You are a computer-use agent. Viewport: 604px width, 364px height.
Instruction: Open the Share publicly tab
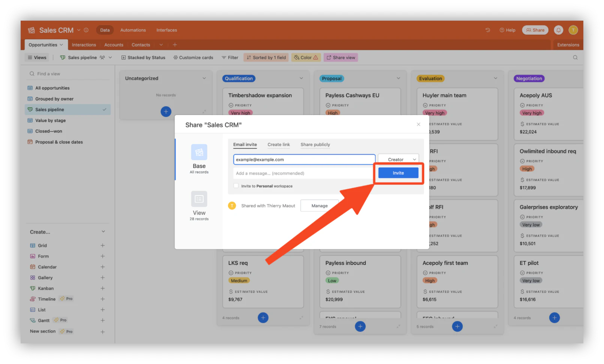click(315, 144)
